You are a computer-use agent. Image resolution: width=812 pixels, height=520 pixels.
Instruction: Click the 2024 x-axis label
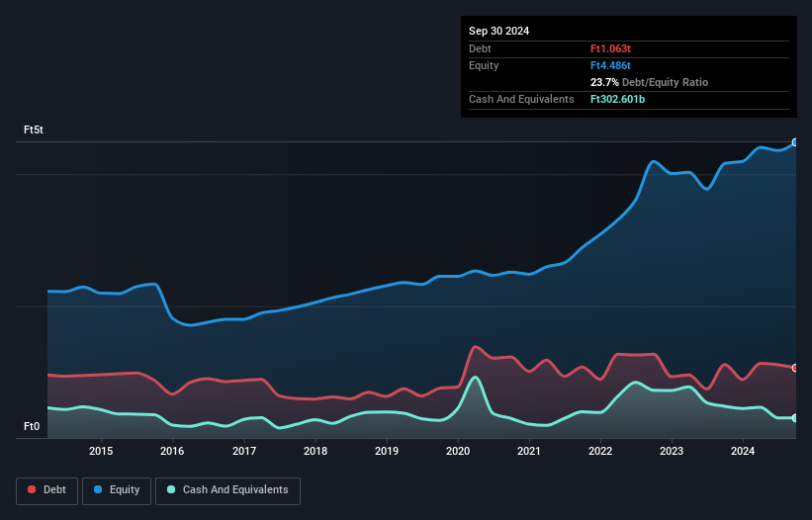pyautogui.click(x=743, y=451)
